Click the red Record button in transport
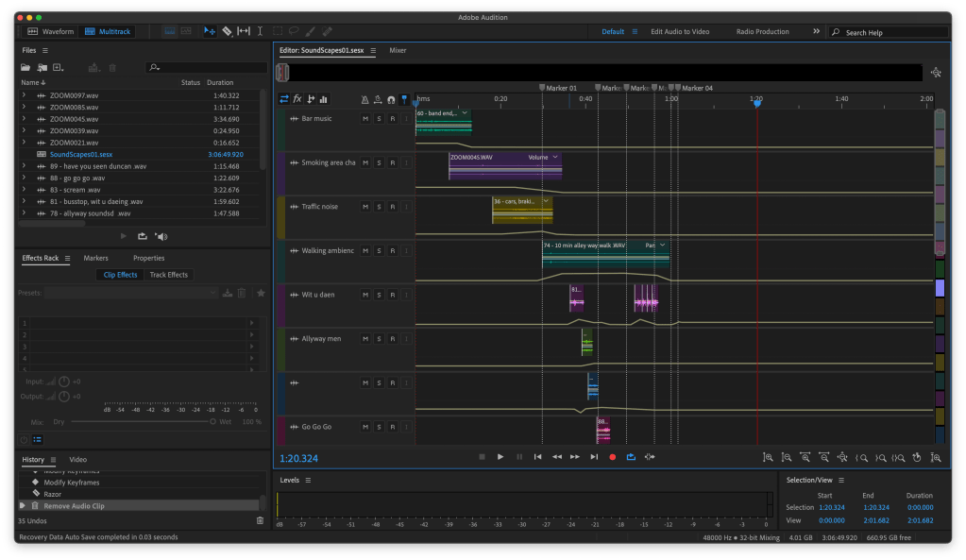Viewport: 966px width, 560px height. [x=612, y=457]
